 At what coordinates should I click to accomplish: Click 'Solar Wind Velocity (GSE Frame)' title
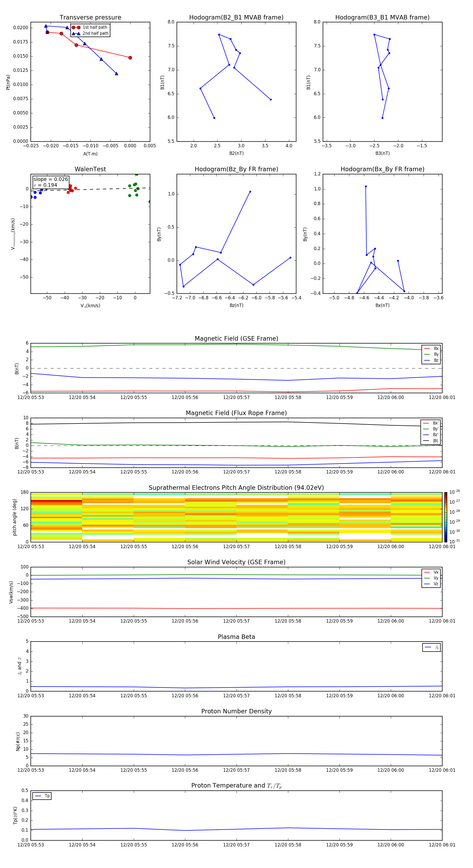click(x=236, y=562)
